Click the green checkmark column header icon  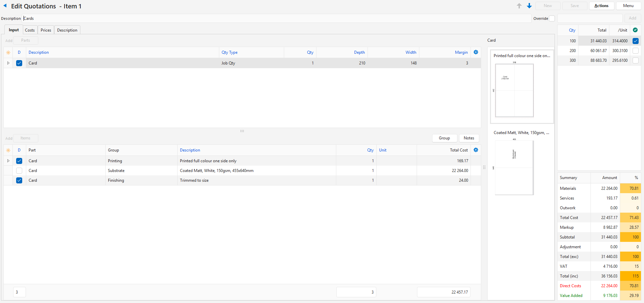tap(635, 30)
